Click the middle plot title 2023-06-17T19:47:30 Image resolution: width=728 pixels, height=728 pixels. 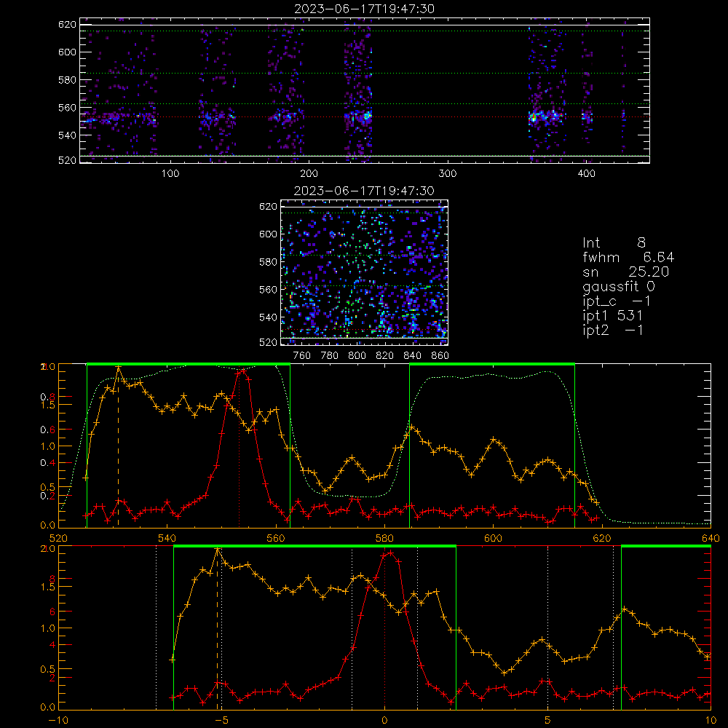click(365, 191)
